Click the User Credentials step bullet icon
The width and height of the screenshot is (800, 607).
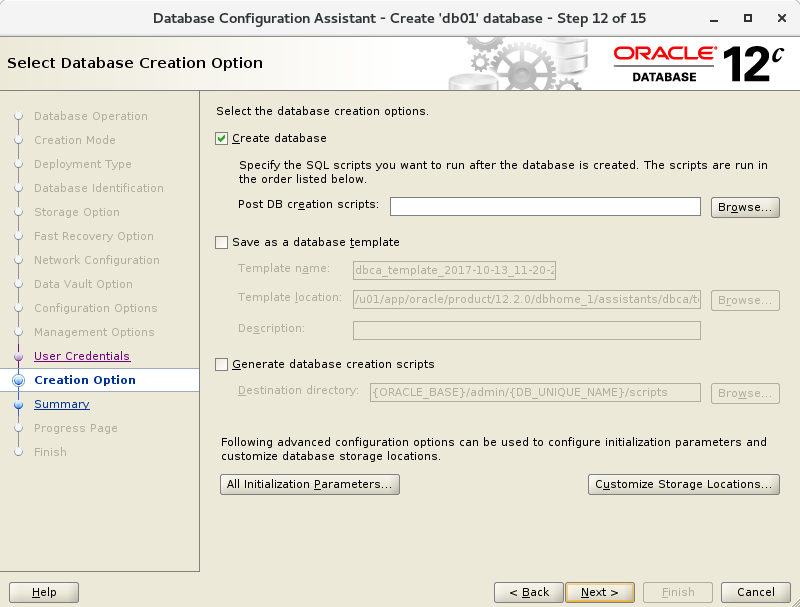pyautogui.click(x=19, y=357)
